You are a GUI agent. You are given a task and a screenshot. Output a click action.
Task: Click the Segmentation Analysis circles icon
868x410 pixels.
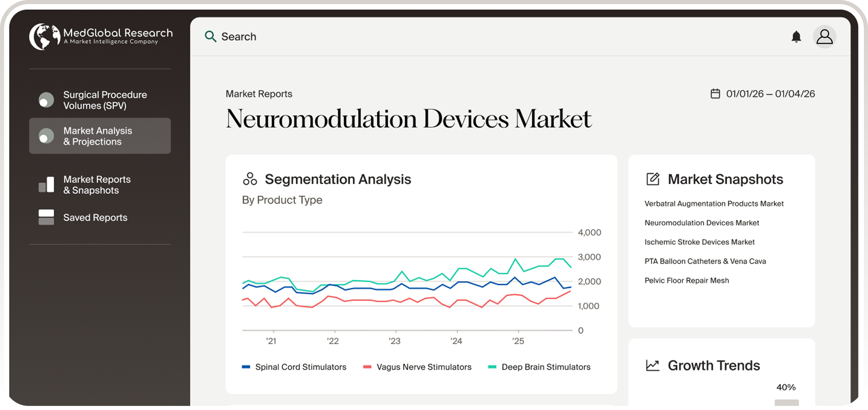pos(250,179)
